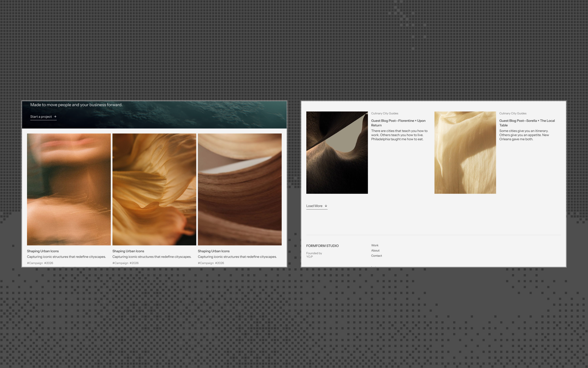Click caption text under the blurred portrait card

(66, 257)
